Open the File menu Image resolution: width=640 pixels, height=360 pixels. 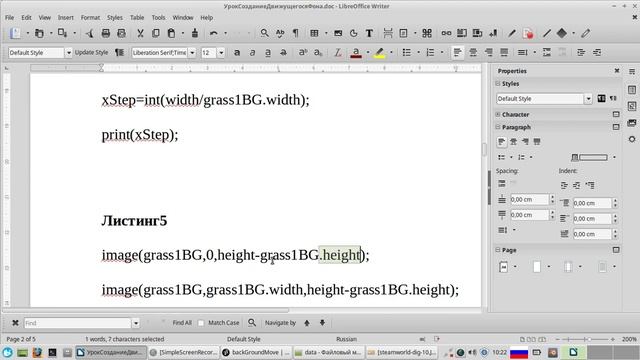coord(9,18)
